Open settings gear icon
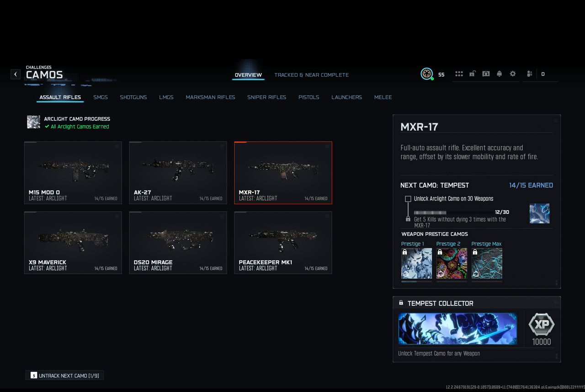 pos(513,74)
